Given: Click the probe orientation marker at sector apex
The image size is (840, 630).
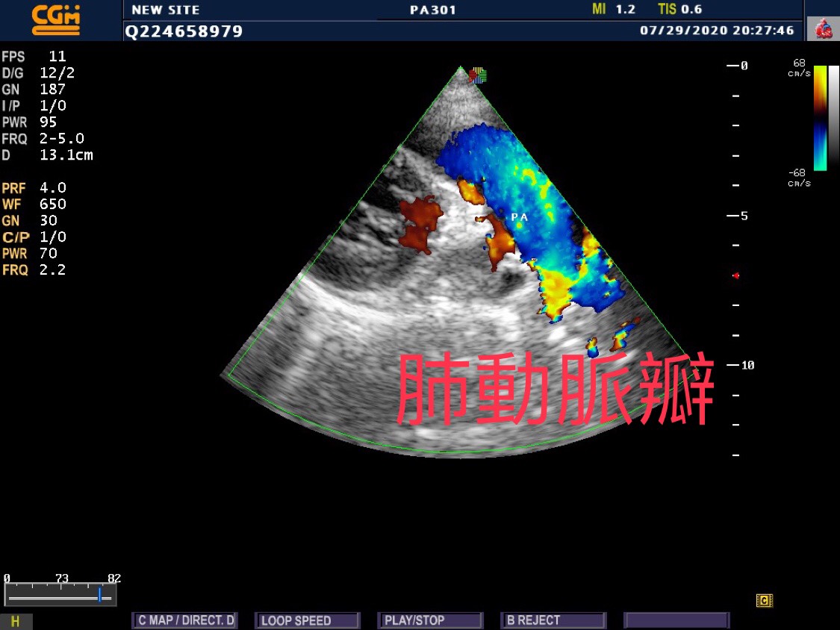Looking at the screenshot, I should coord(477,75).
